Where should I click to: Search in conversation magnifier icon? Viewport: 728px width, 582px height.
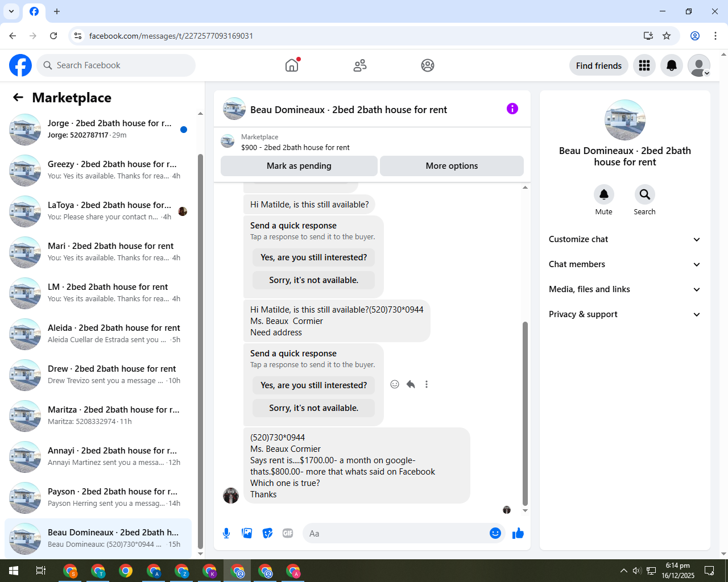[644, 194]
